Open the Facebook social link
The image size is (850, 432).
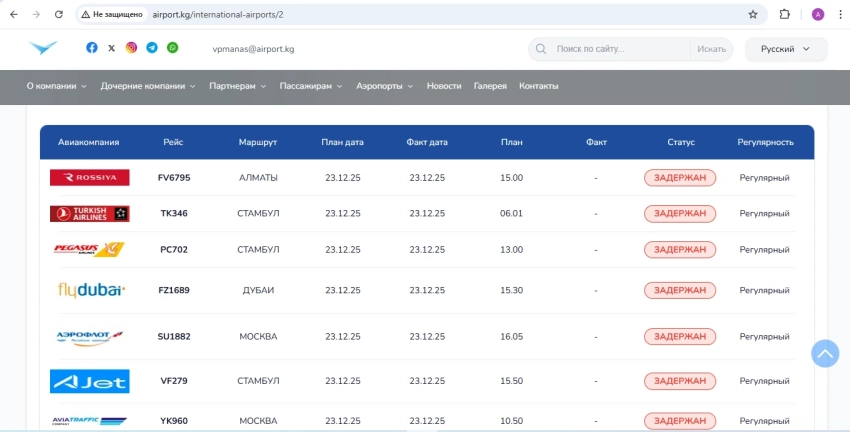pos(92,48)
